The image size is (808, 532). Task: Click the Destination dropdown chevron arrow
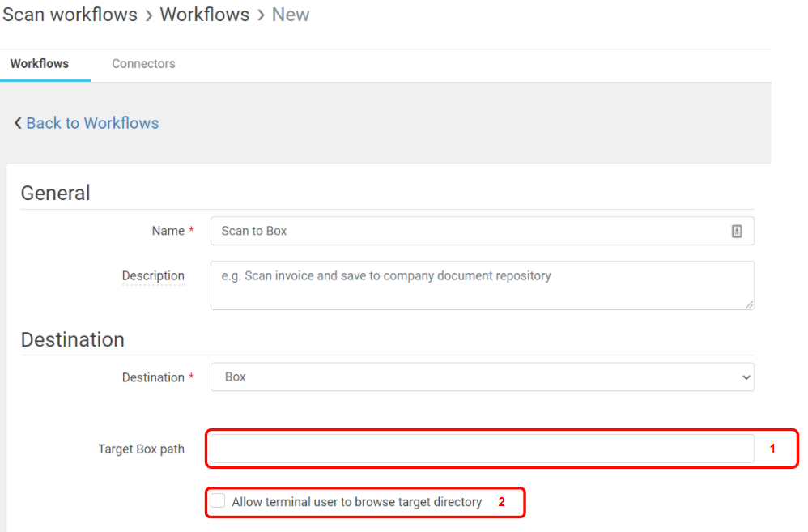pyautogui.click(x=745, y=377)
